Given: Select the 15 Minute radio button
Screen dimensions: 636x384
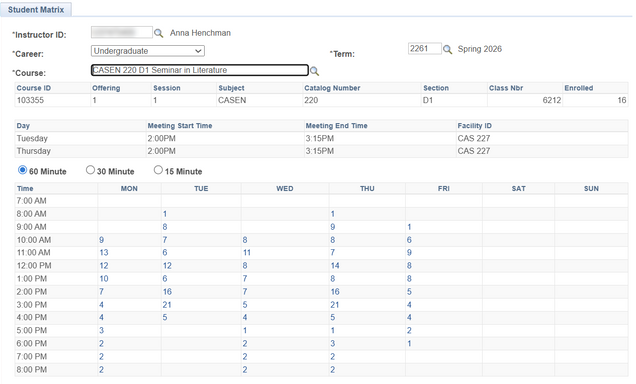Looking at the screenshot, I should (x=158, y=170).
